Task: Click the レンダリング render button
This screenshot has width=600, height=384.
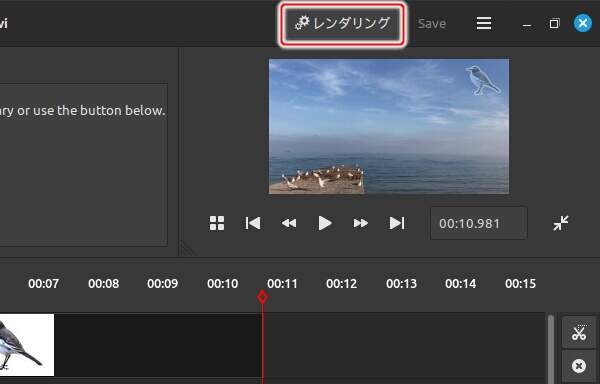Action: click(342, 24)
